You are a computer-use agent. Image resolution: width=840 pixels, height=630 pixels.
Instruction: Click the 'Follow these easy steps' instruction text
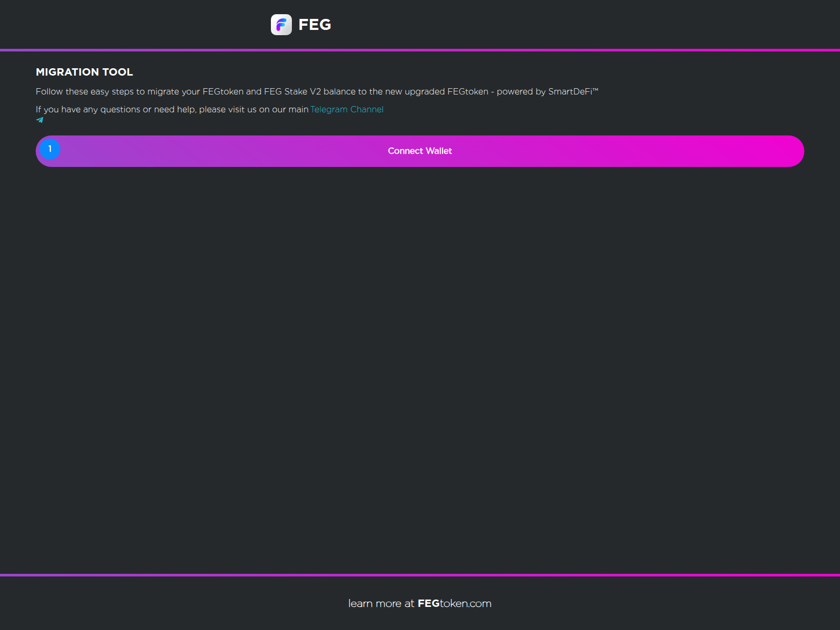pos(317,91)
